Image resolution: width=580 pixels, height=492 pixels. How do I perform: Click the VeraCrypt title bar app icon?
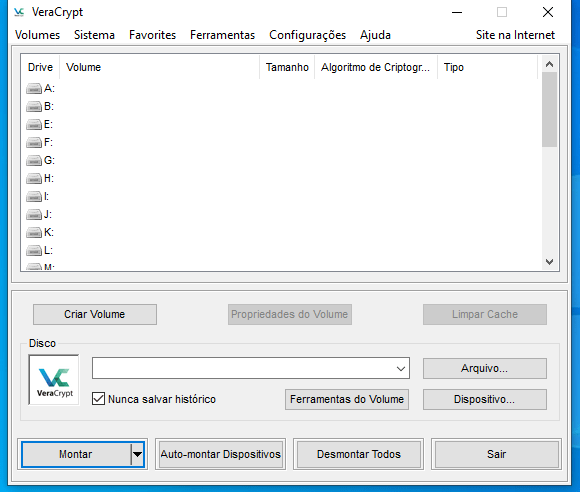click(x=19, y=12)
